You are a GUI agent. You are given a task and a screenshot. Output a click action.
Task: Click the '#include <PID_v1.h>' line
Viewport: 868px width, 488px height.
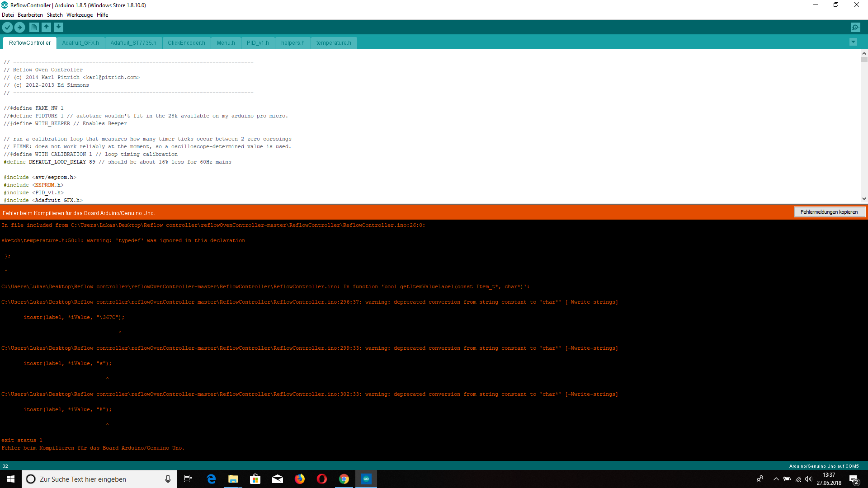[x=34, y=192]
